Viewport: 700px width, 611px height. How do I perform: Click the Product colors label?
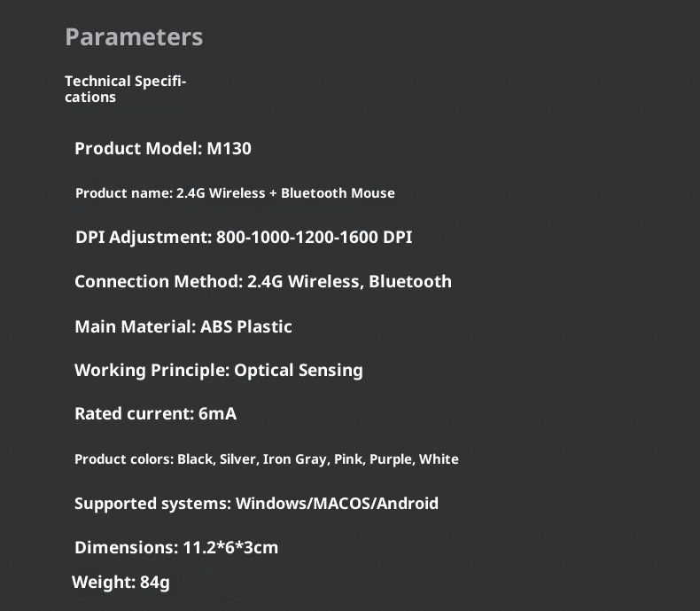(x=123, y=459)
